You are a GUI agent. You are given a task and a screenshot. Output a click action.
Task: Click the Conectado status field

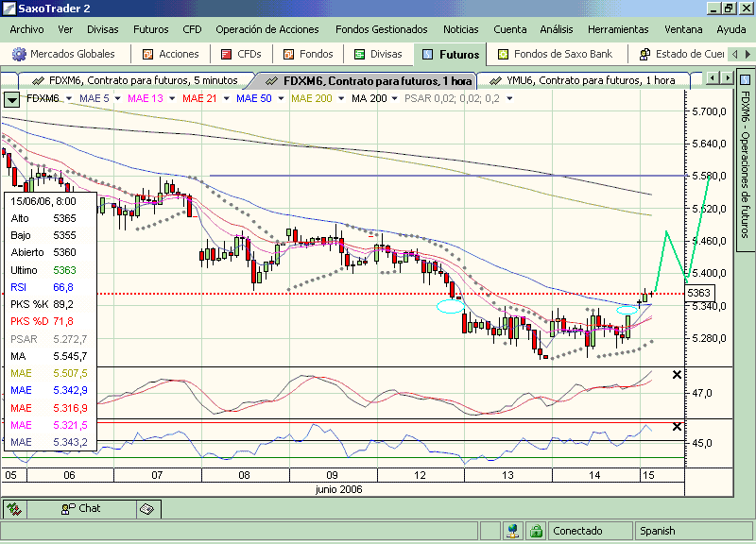(x=590, y=531)
